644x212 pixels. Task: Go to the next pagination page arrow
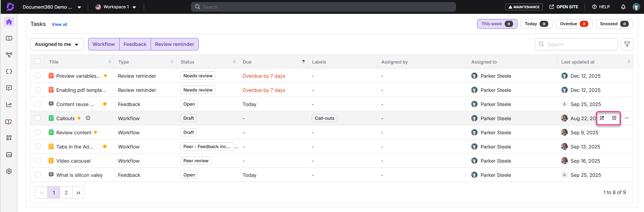(78, 192)
